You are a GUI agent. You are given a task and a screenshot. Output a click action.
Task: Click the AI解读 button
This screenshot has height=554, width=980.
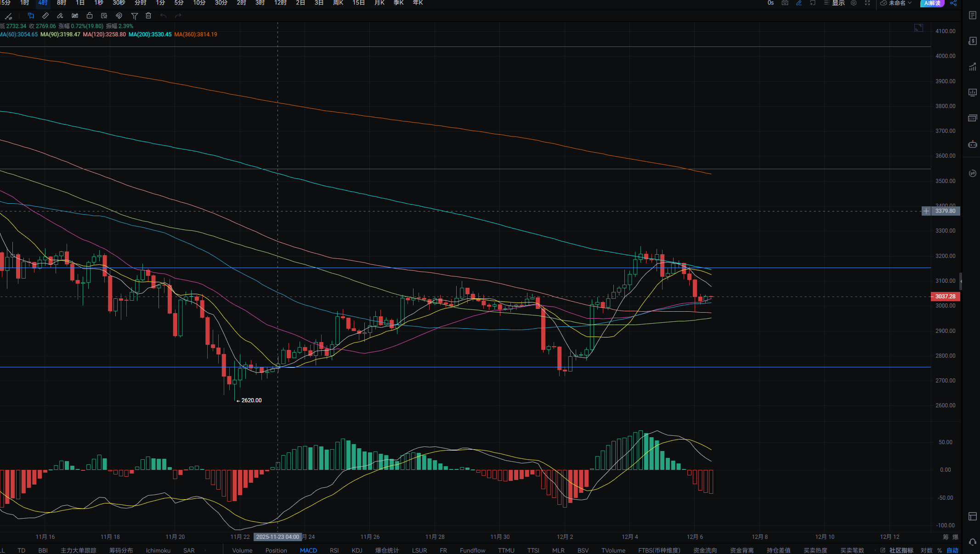tap(932, 3)
